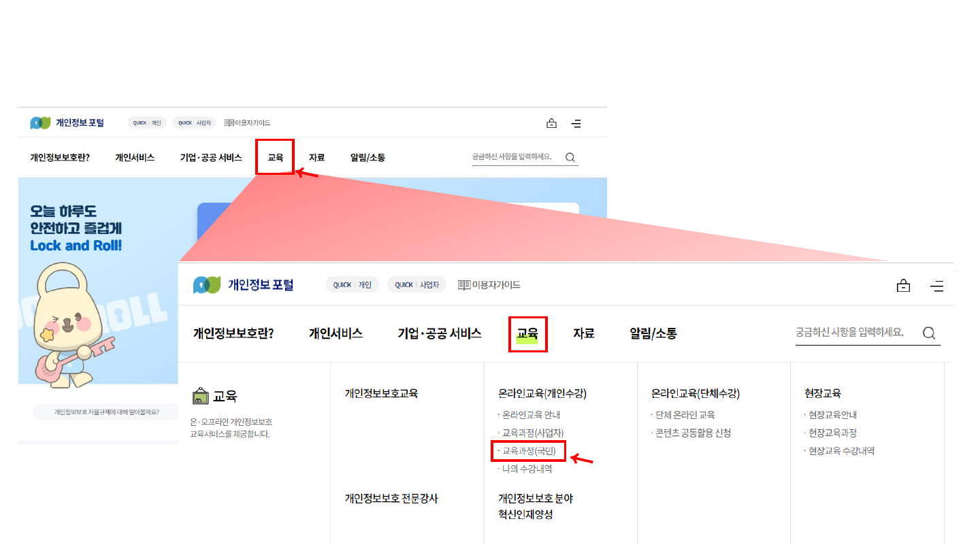Click the QUICK 사업자 badge

pos(416,285)
